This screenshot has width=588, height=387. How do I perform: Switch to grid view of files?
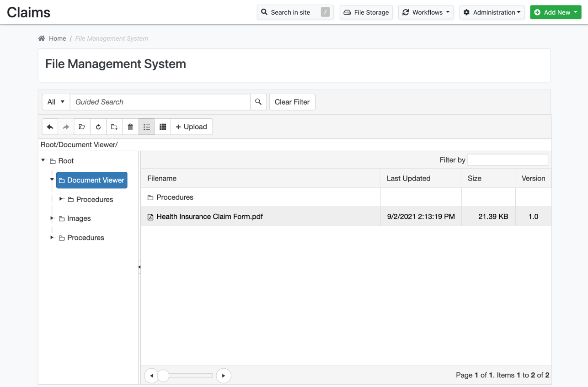(163, 127)
